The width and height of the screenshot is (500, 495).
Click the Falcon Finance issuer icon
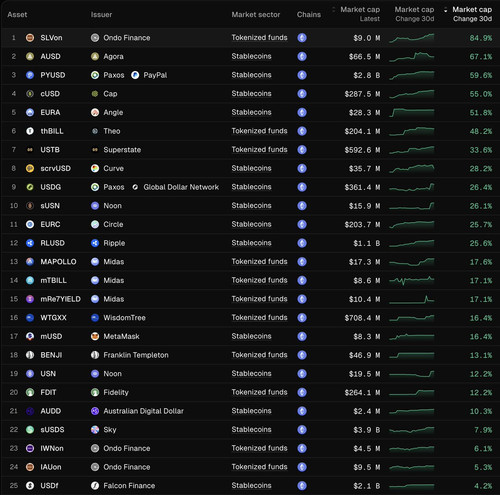95,486
